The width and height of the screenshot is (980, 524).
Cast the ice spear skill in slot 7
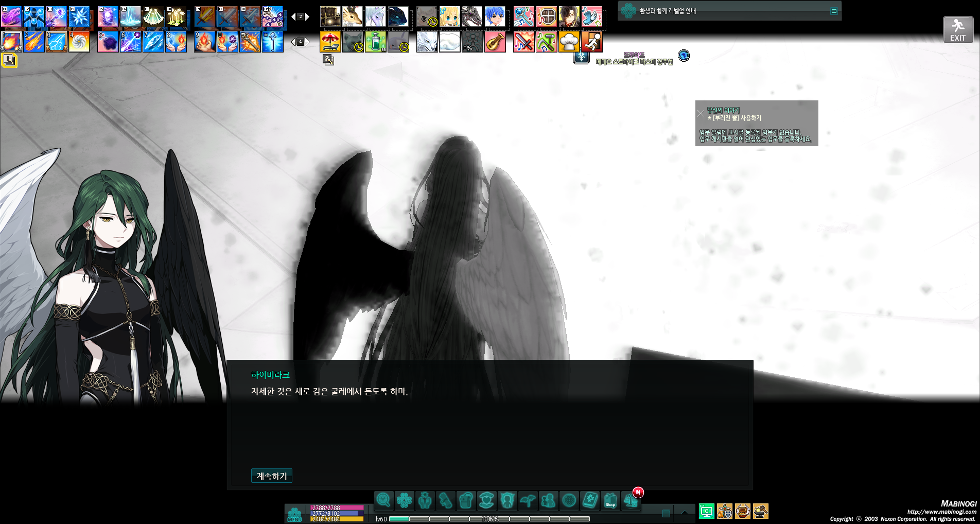(x=153, y=42)
